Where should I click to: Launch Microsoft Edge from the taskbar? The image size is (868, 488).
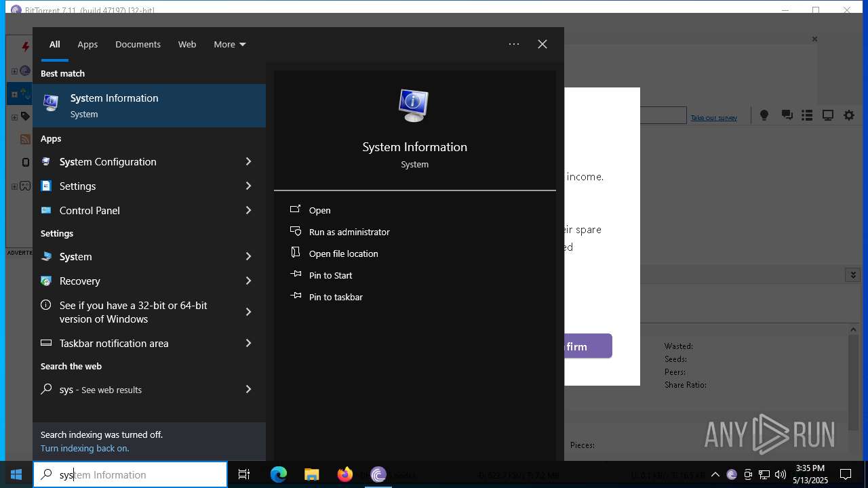[x=279, y=474]
